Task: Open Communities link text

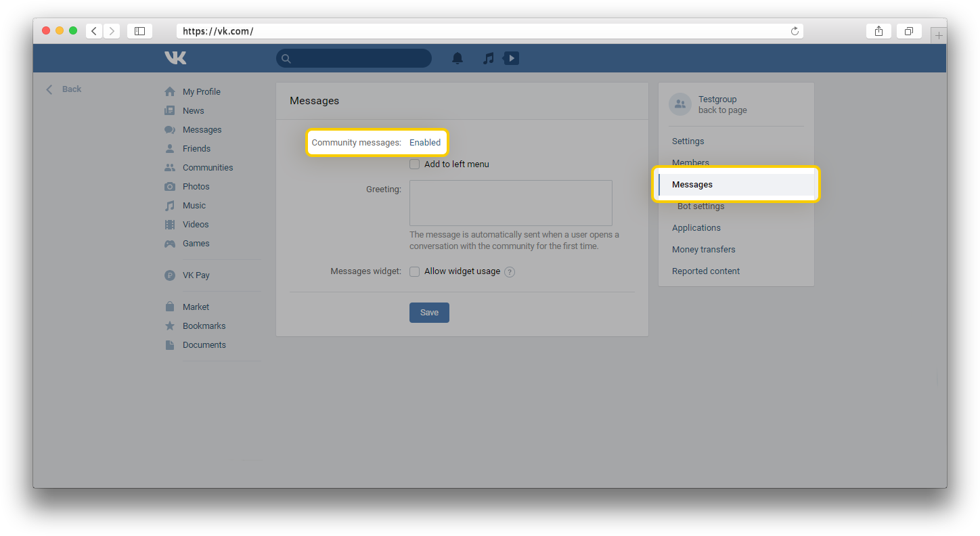Action: 208,167
